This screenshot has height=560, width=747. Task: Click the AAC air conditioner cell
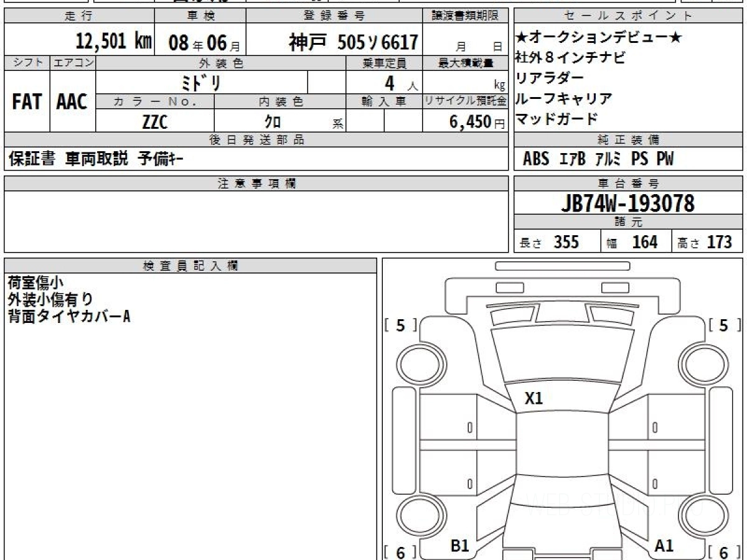(x=72, y=102)
